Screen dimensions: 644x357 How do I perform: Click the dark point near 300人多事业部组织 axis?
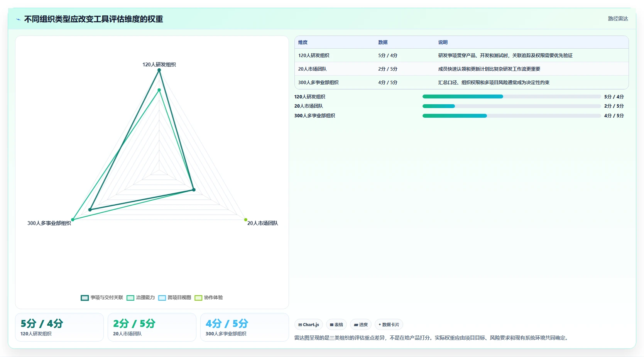tap(90, 210)
